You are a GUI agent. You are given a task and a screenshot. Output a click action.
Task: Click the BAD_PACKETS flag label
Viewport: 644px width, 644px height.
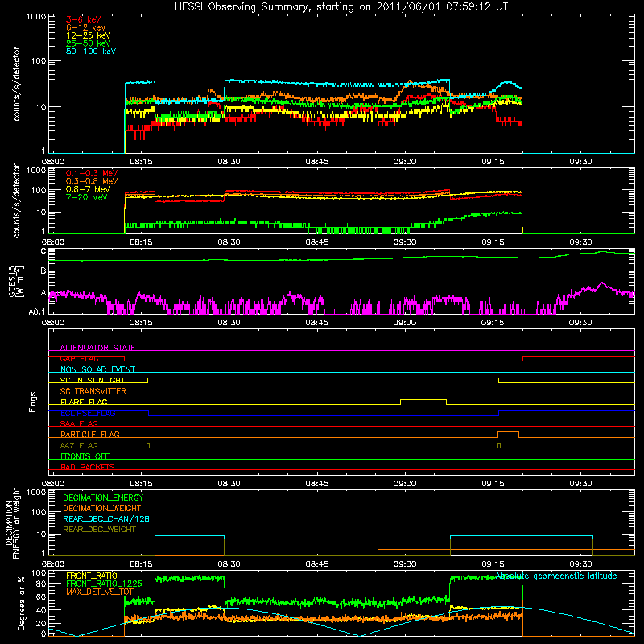click(x=88, y=467)
